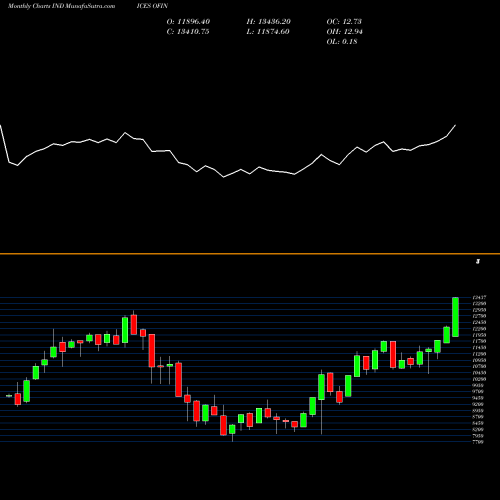500x500 pixels.
Task: Click the open value 'O: 11896.40'
Action: [x=188, y=22]
